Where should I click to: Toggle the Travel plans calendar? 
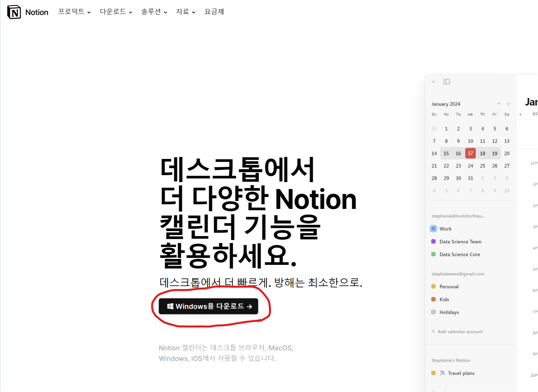pyautogui.click(x=433, y=373)
